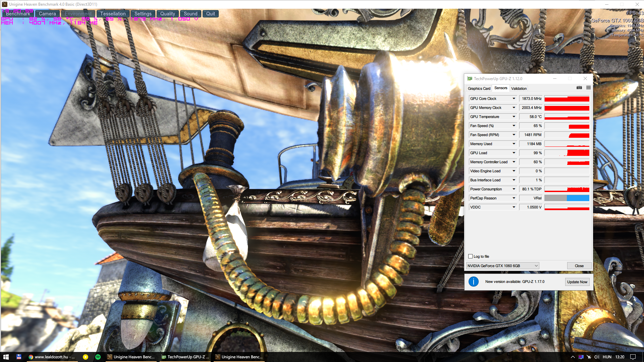Click the GPU-Z screenshot camera icon
Viewport: 644px width, 362px height.
(579, 88)
